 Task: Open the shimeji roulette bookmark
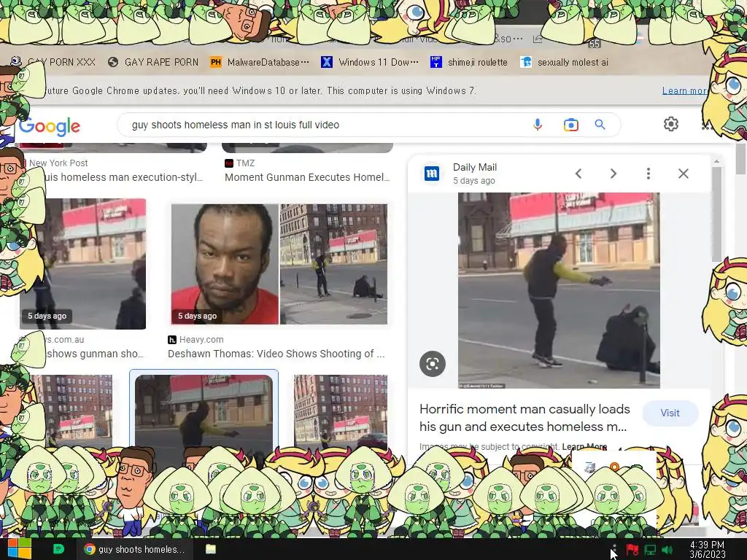[469, 62]
